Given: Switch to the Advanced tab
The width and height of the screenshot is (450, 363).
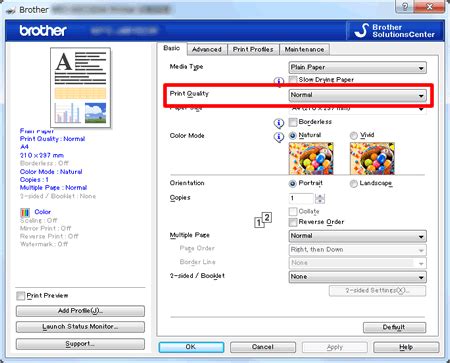Looking at the screenshot, I should click(207, 49).
